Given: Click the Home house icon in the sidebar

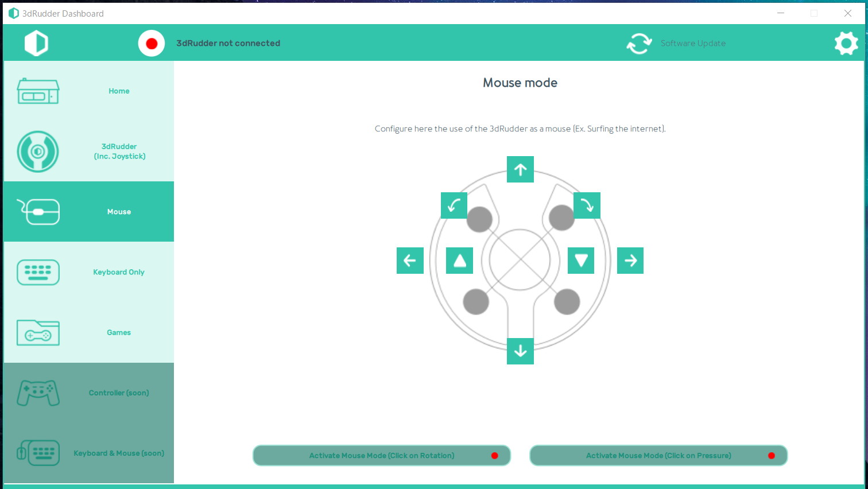Looking at the screenshot, I should click(38, 91).
